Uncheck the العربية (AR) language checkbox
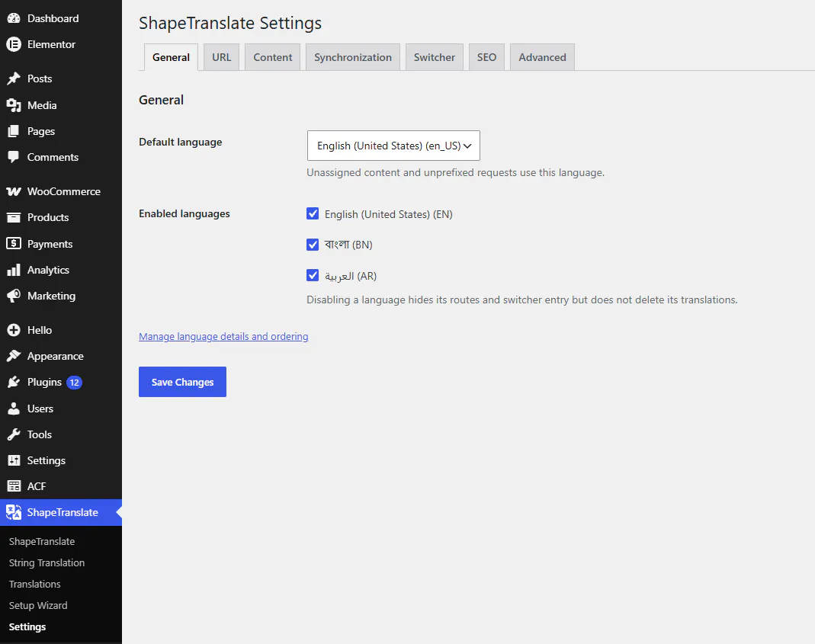Image resolution: width=815 pixels, height=644 pixels. tap(313, 275)
